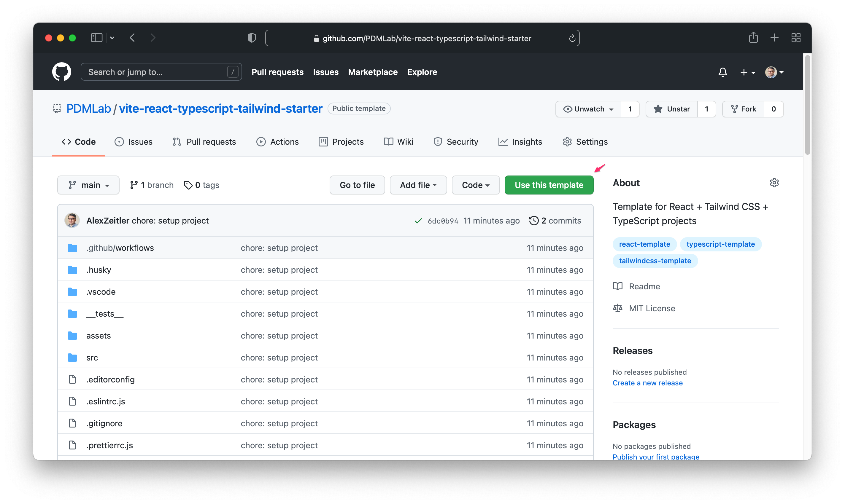Open the 2 commits history
This screenshot has height=504, width=845.
(555, 220)
